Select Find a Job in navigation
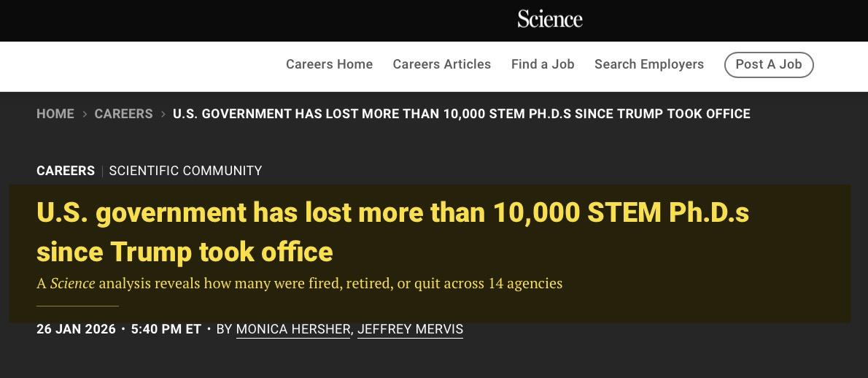The height and width of the screenshot is (378, 868). pyautogui.click(x=543, y=64)
